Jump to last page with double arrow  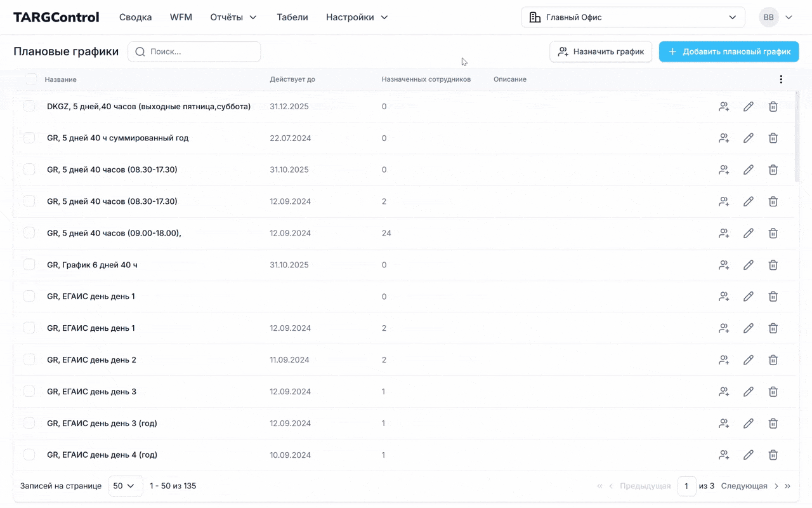pyautogui.click(x=787, y=486)
